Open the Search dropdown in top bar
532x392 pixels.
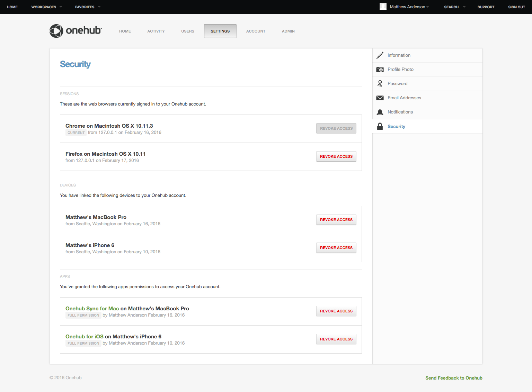tap(455, 7)
